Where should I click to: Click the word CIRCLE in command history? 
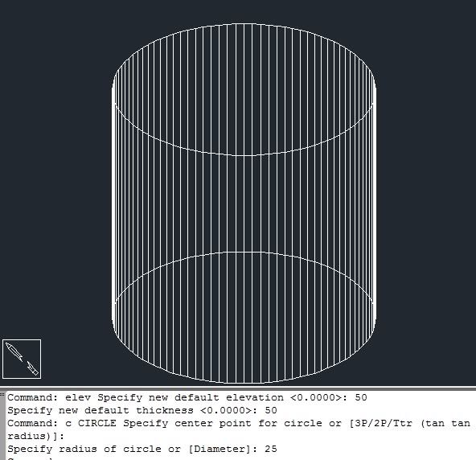96,423
